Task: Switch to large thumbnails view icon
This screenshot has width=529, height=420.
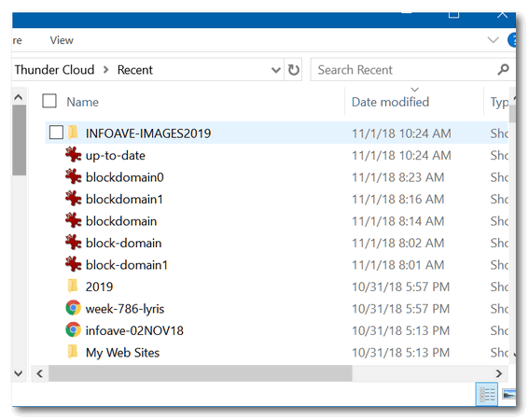Action: (x=508, y=394)
